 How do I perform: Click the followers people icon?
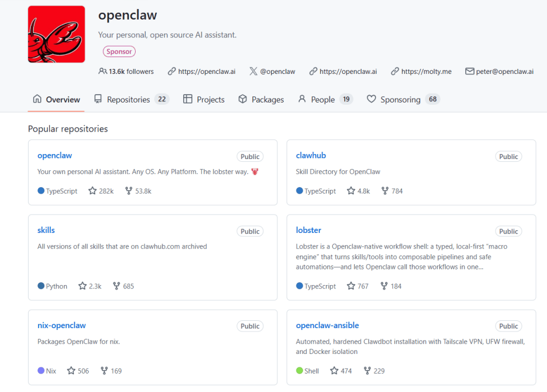[x=103, y=72]
